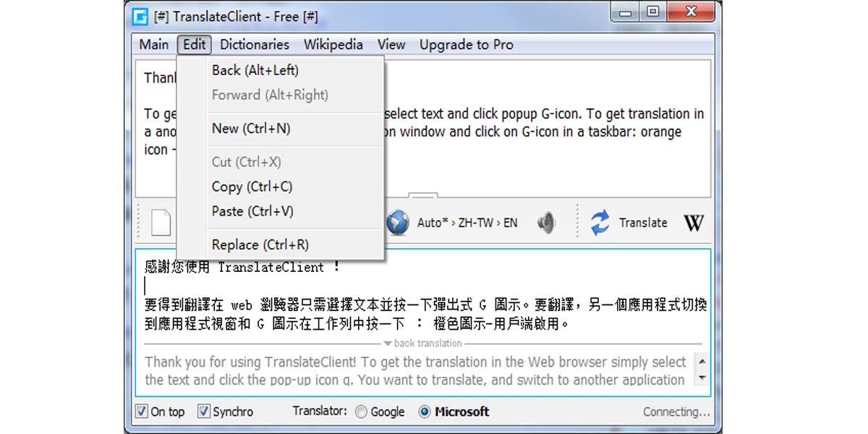Choose New (Ctrl+N) from Edit menu
Image resolution: width=868 pixels, height=434 pixels.
click(281, 128)
